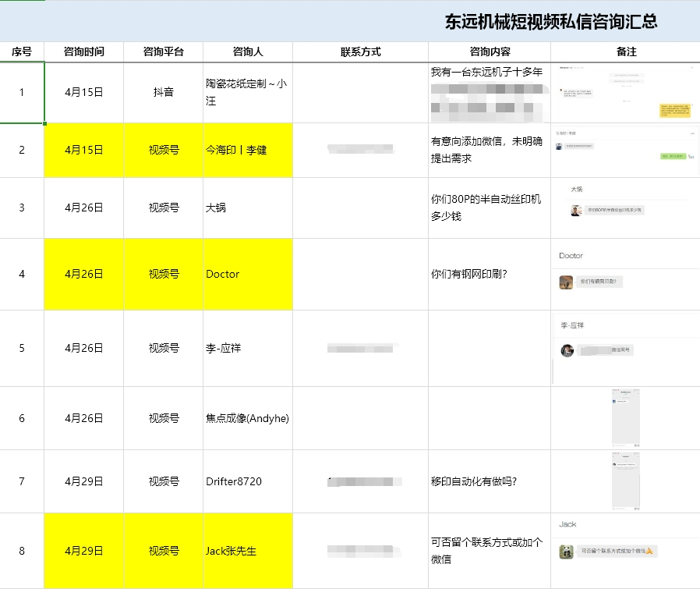Click the 序号 column header cell
The width and height of the screenshot is (700, 589).
(x=22, y=52)
